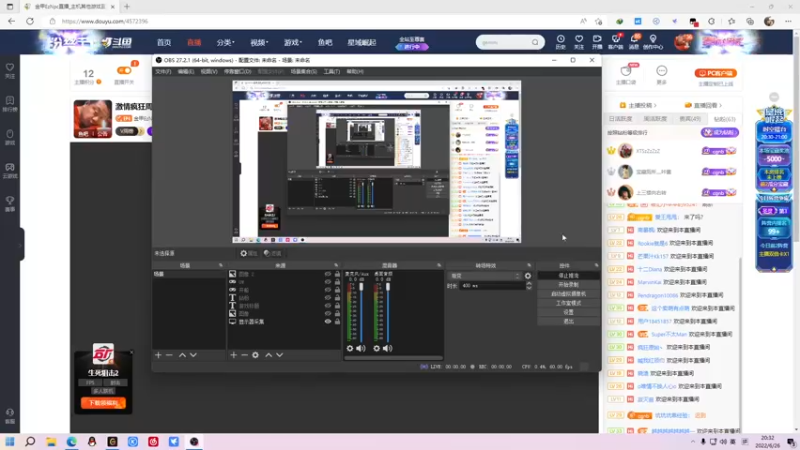Click Mic/Aux volume slider

[361, 311]
